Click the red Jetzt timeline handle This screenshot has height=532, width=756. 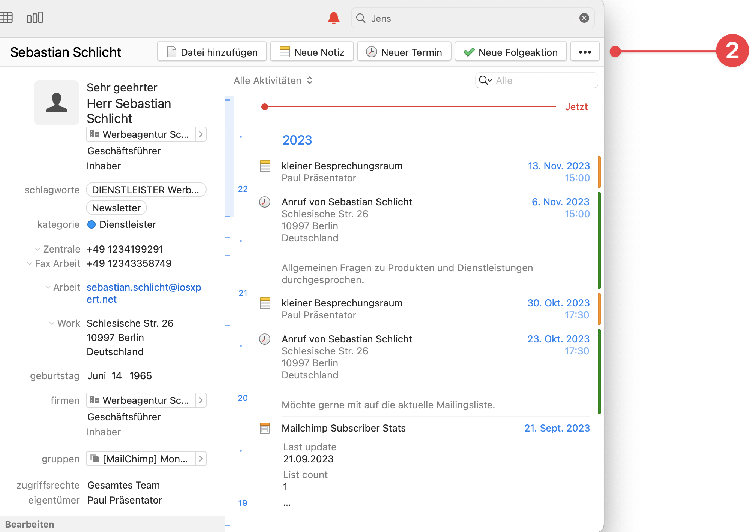click(x=265, y=107)
